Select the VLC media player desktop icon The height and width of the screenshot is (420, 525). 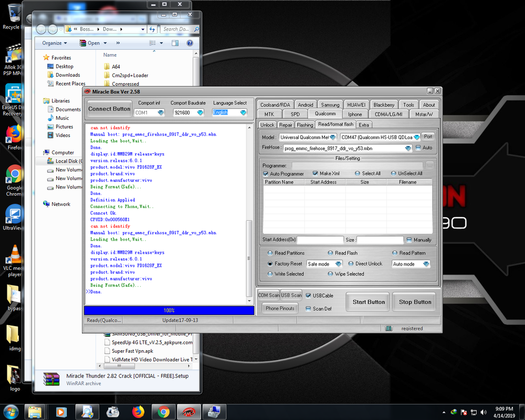[14, 261]
